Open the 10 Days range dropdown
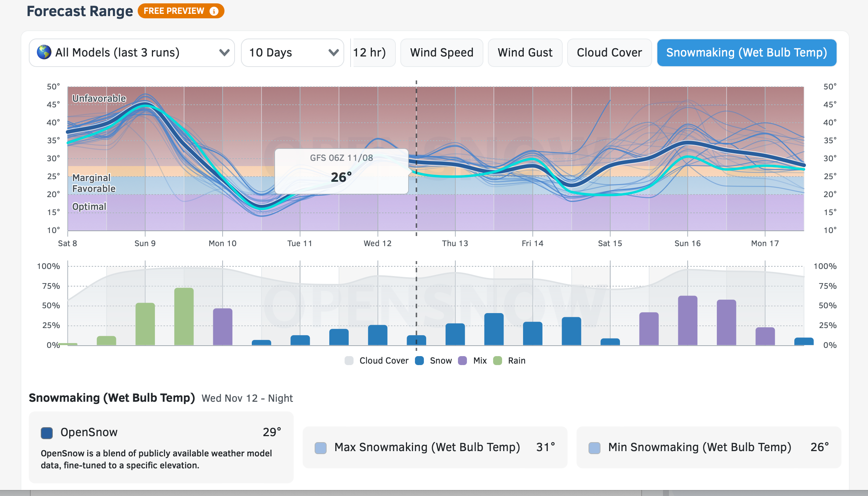 pyautogui.click(x=292, y=52)
